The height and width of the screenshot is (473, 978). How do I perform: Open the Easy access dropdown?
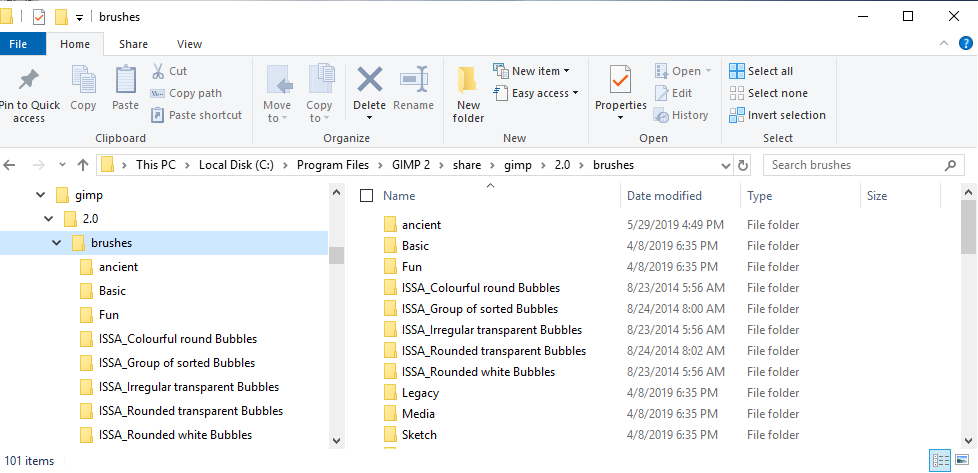click(536, 93)
